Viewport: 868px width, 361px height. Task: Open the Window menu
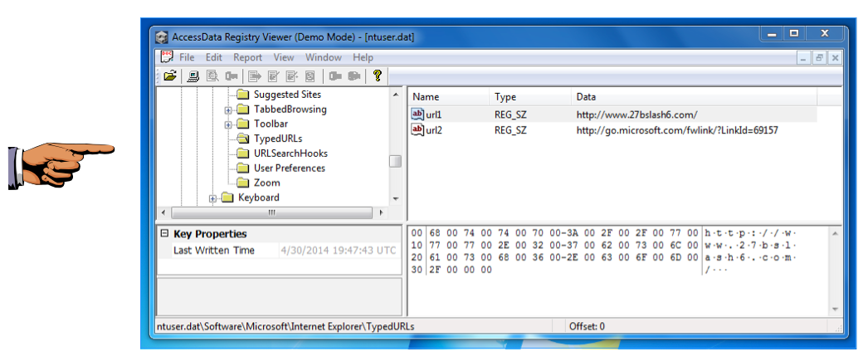[x=324, y=57]
